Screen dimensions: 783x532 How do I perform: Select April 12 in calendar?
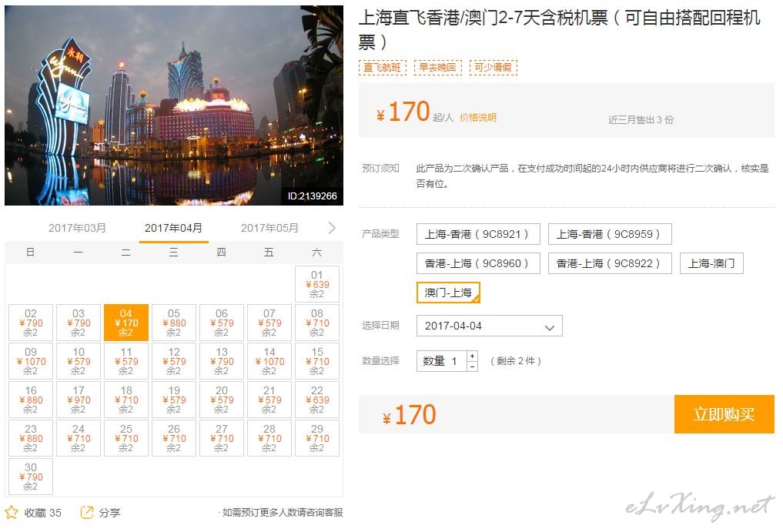pos(174,361)
